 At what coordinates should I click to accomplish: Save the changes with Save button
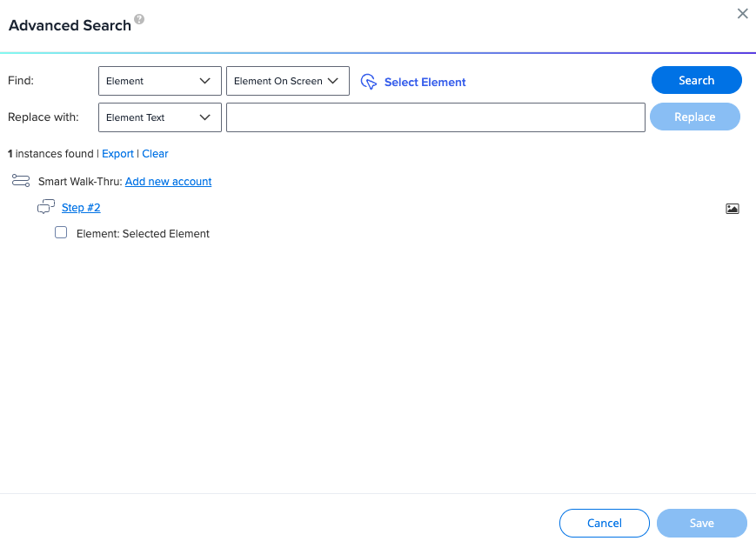click(x=701, y=523)
